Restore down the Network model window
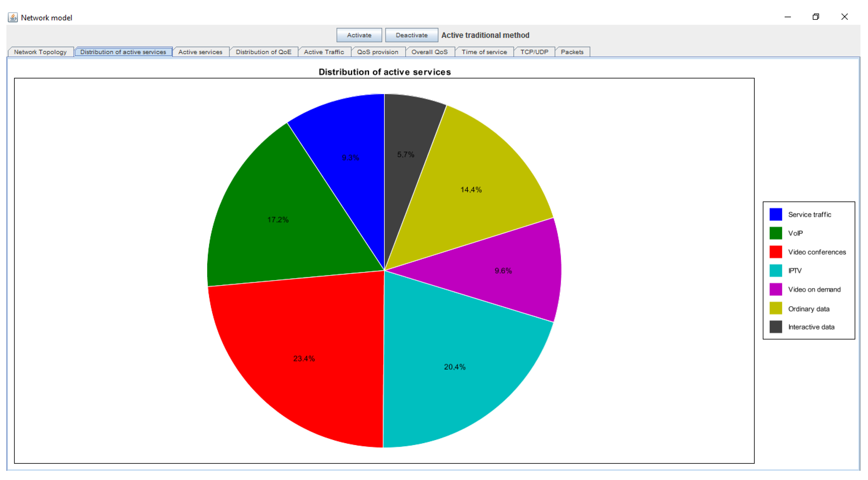868x480 pixels. [x=815, y=17]
